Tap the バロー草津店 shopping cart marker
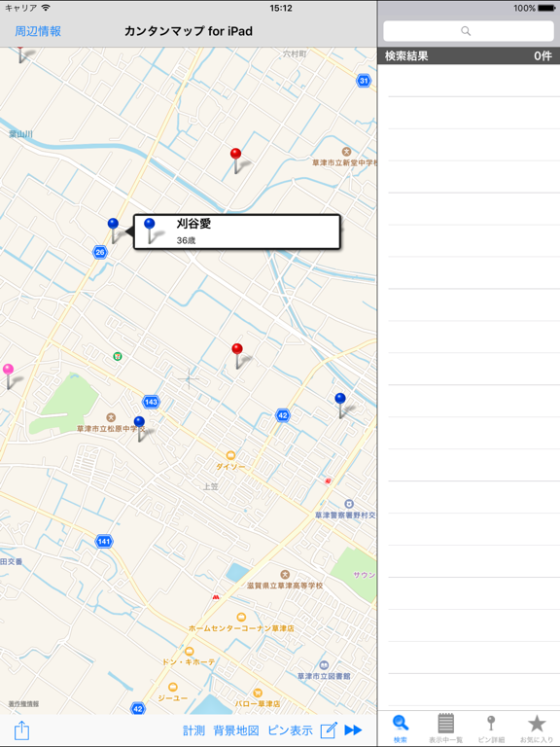 coord(258,693)
